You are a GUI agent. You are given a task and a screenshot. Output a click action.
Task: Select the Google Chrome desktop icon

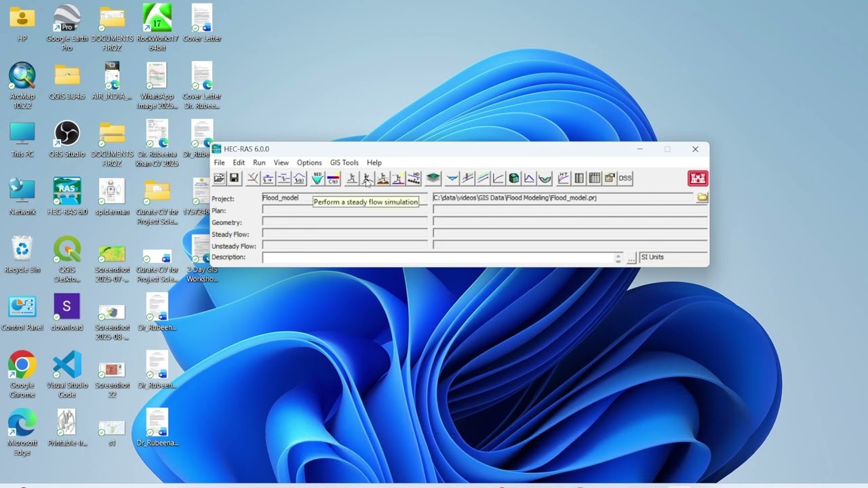click(22, 374)
